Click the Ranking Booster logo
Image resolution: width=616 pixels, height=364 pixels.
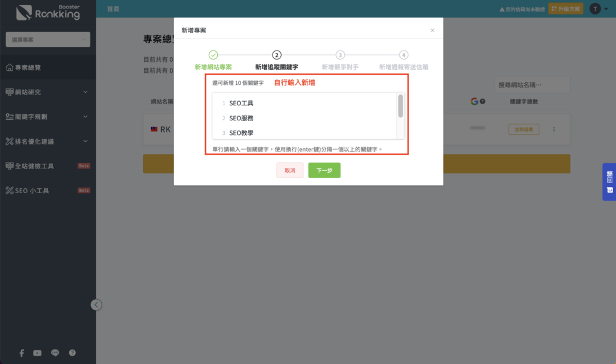[48, 13]
